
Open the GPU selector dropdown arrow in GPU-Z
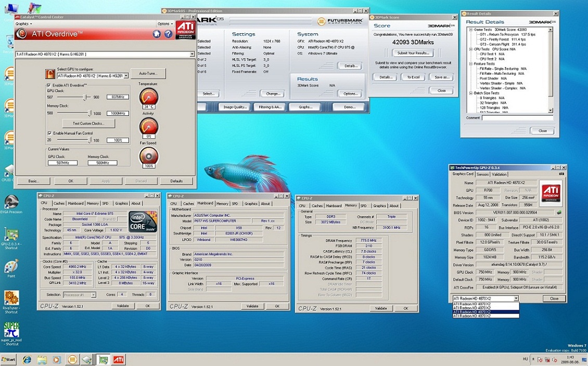click(516, 298)
